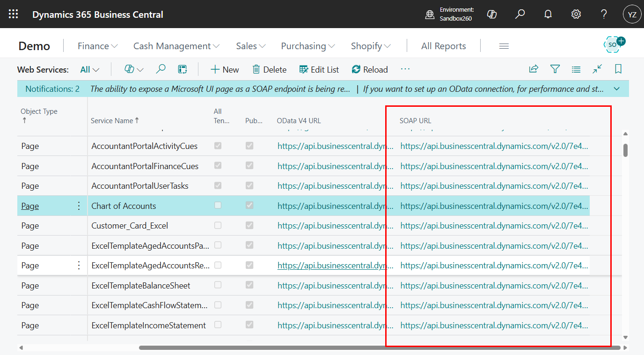Toggle All Tenants for ExcelTemplateBalanceSheet
The width and height of the screenshot is (644, 355).
click(218, 285)
